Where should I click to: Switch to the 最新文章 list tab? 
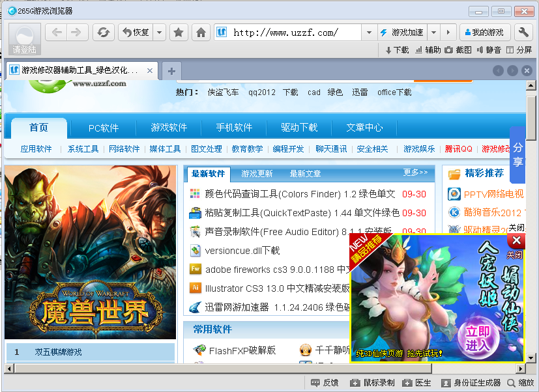point(305,174)
